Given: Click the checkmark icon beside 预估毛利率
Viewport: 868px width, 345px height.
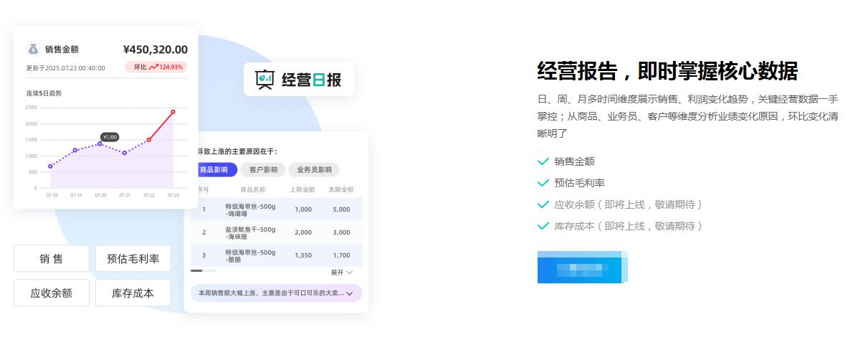Looking at the screenshot, I should [543, 183].
